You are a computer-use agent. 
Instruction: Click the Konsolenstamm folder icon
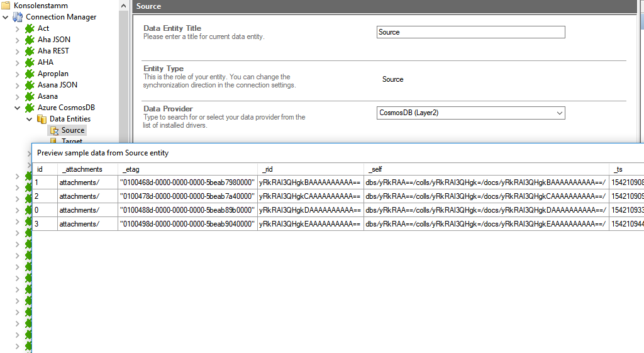(x=6, y=6)
